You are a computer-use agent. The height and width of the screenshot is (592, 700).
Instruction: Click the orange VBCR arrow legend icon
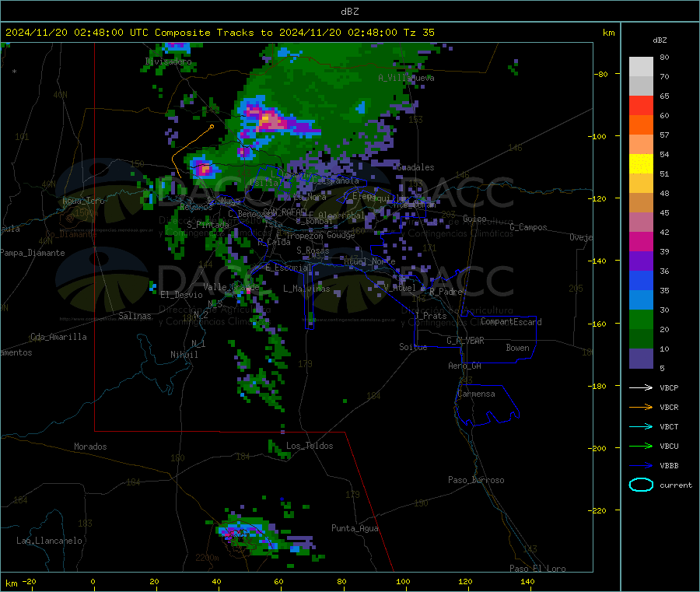pos(641,407)
